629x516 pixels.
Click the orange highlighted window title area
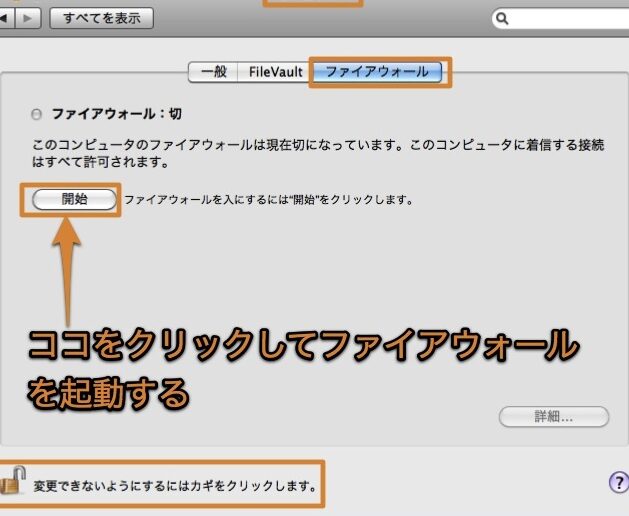tap(312, 3)
